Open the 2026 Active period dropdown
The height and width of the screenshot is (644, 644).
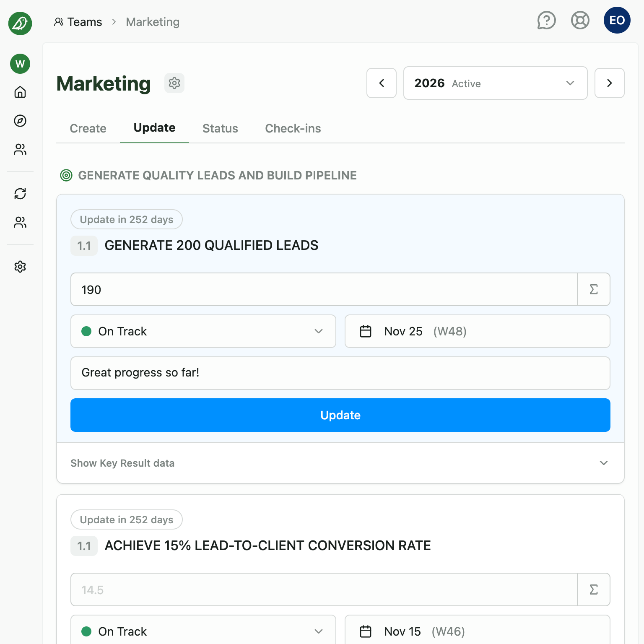(495, 83)
